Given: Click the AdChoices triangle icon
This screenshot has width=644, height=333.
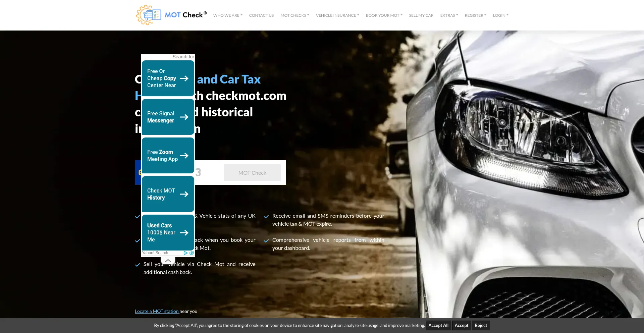Looking at the screenshot, I should pos(185,253).
